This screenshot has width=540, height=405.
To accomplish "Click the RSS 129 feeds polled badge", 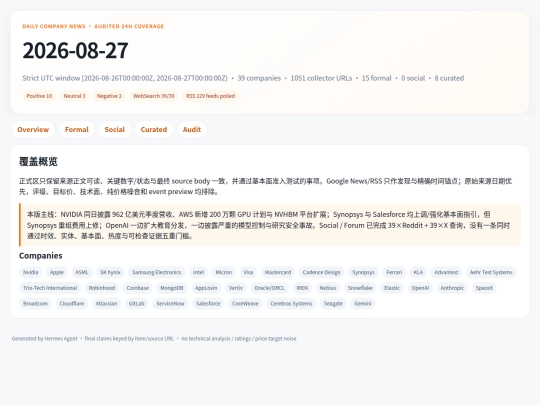I will pos(210,96).
